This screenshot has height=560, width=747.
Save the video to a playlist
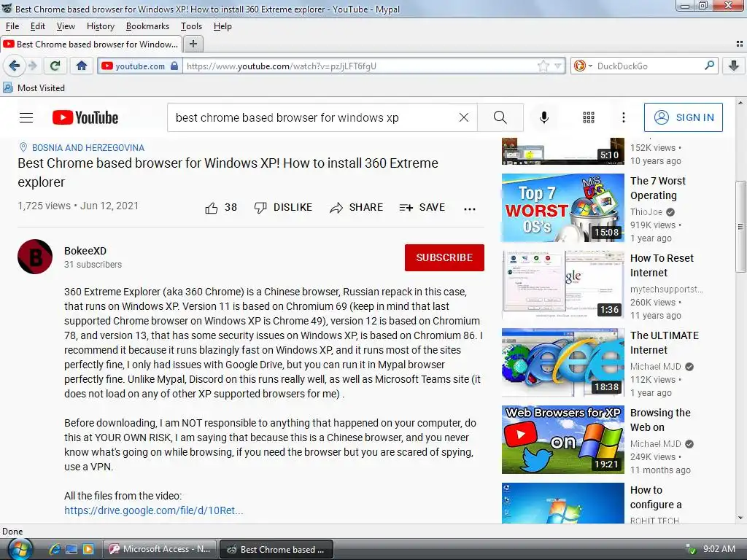pos(422,208)
